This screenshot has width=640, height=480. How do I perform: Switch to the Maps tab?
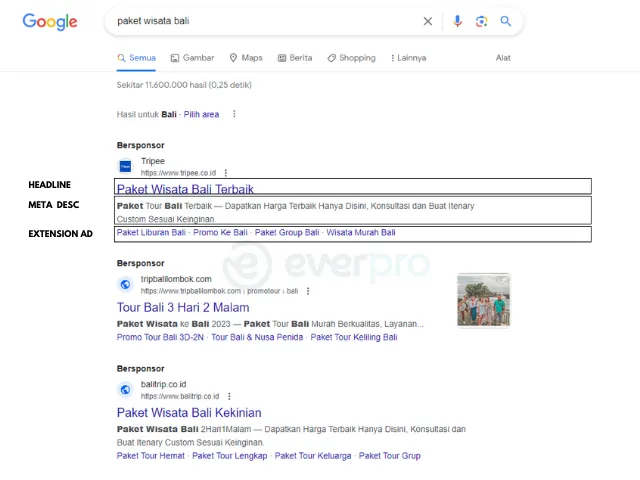coord(246,58)
